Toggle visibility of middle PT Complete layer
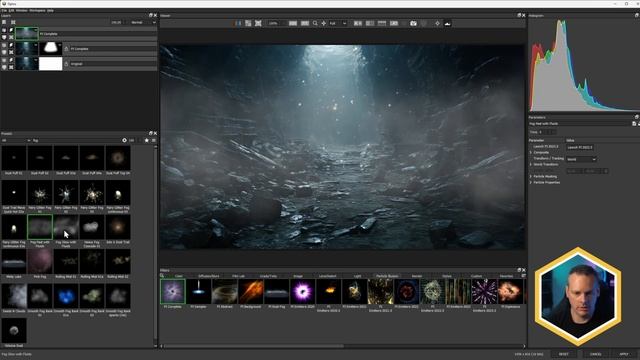Viewport: 640px width, 360px height. (x=4, y=45)
